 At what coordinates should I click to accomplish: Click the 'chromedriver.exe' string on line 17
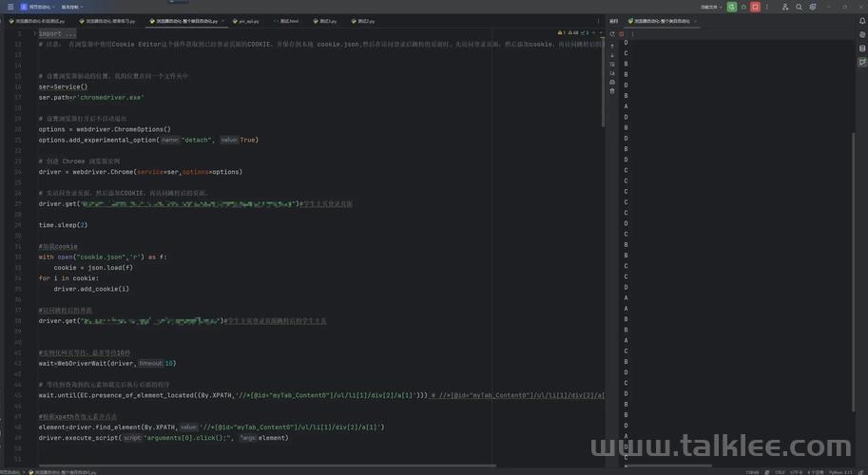coord(110,97)
